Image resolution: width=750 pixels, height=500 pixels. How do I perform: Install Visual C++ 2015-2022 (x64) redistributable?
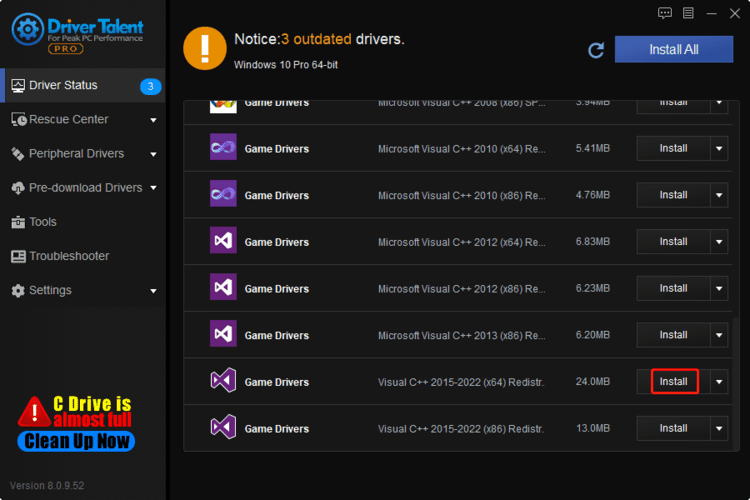click(673, 381)
